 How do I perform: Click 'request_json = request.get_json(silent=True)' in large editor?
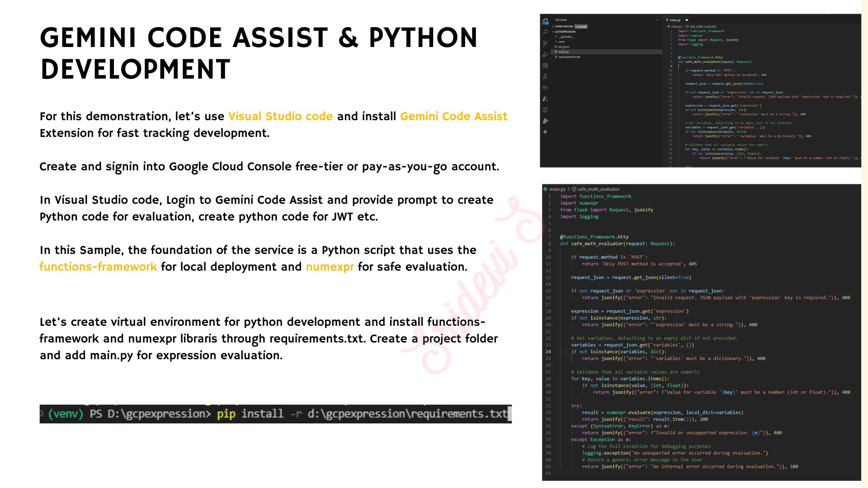[x=631, y=277]
